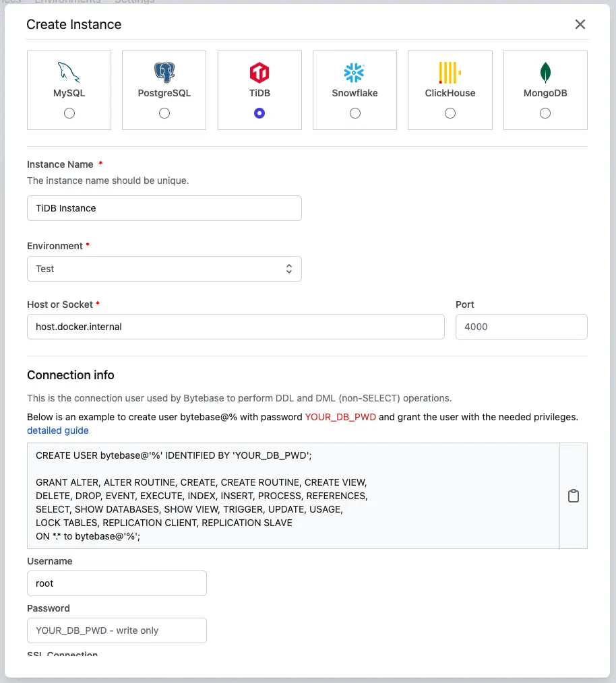Close the Create Instance dialog
The image size is (616, 683).
(x=580, y=24)
